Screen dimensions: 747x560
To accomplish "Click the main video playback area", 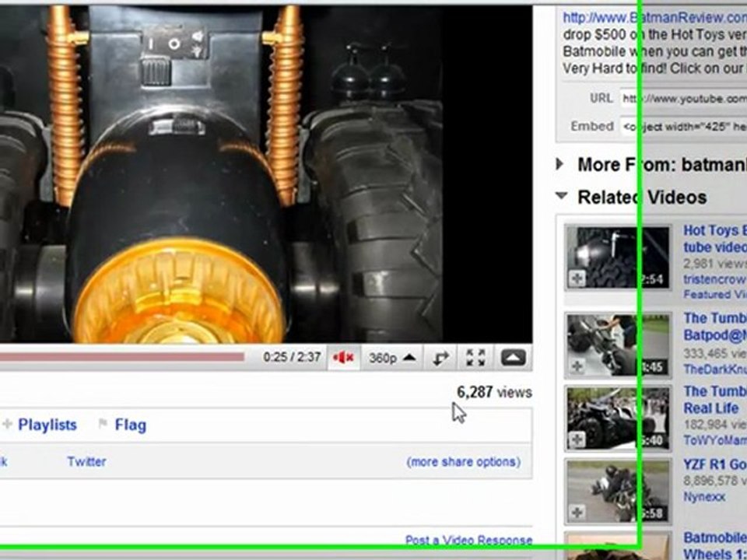I will (266, 173).
